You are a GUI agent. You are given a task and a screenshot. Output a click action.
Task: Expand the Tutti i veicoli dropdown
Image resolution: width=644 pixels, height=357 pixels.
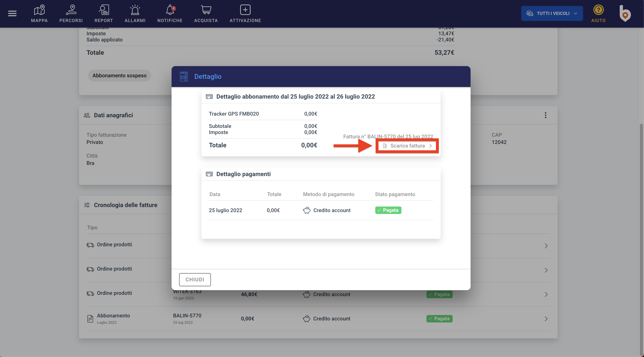click(x=552, y=13)
